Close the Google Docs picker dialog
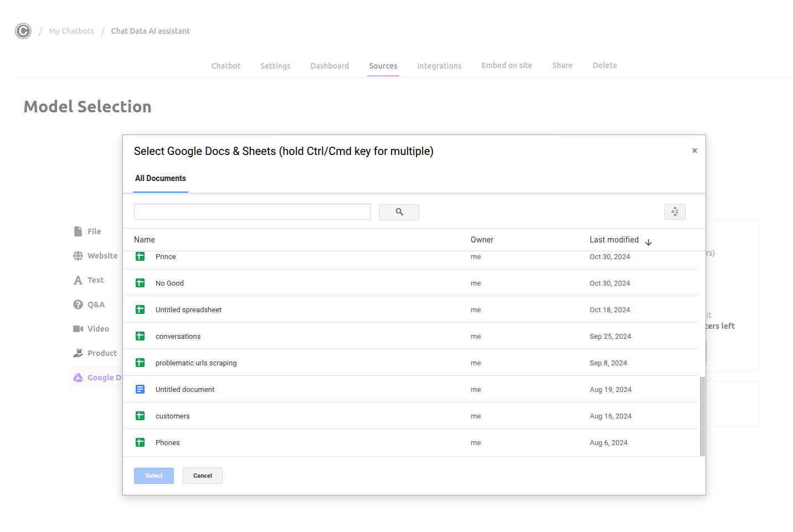This screenshot has height=532, width=793. click(694, 151)
